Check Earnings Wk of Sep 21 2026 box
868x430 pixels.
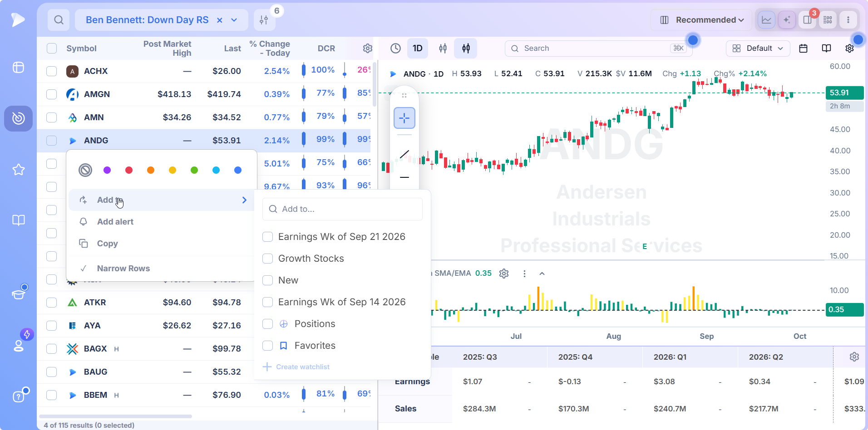point(268,237)
